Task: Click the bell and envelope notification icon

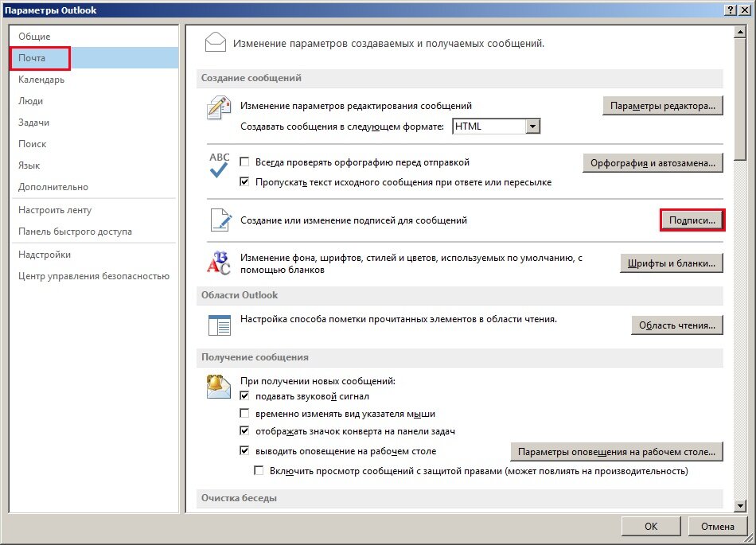Action: click(x=218, y=387)
